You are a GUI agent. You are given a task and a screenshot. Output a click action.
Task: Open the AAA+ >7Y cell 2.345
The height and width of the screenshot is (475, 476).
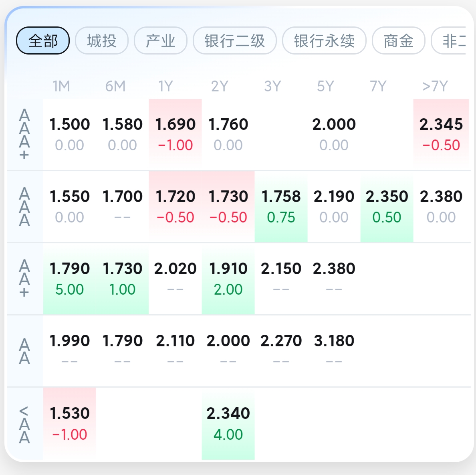coord(441,134)
